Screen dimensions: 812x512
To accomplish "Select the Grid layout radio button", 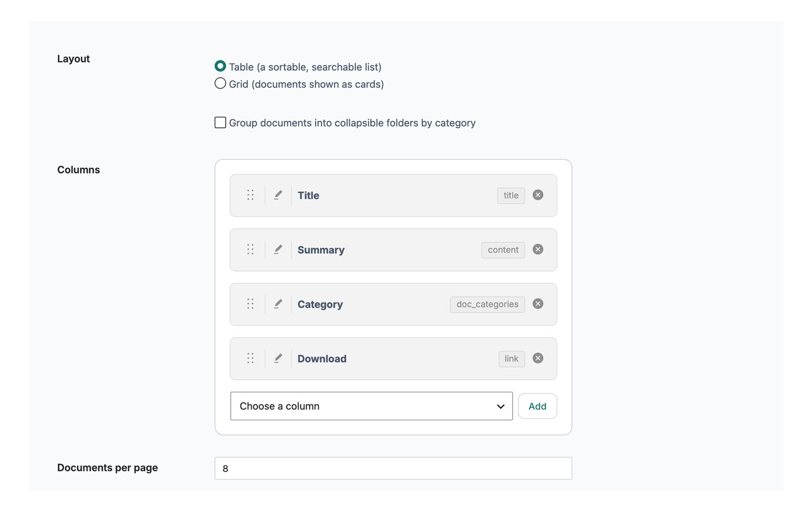I will point(220,84).
